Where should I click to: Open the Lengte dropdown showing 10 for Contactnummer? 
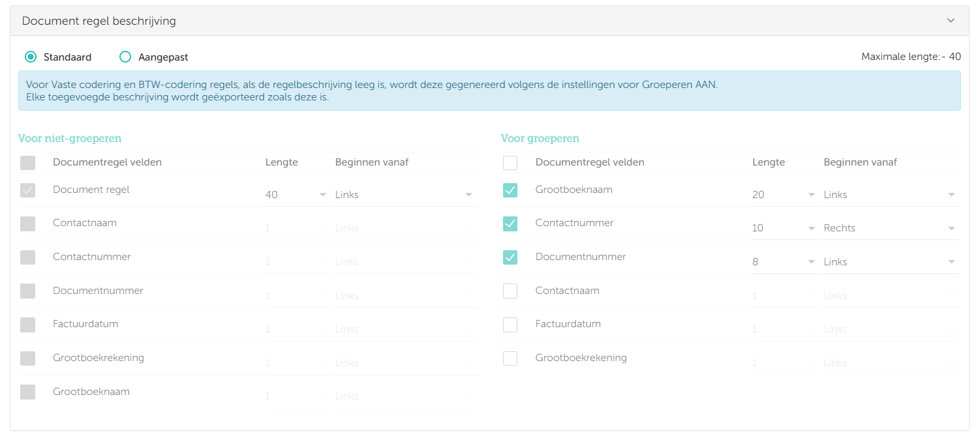pos(784,228)
